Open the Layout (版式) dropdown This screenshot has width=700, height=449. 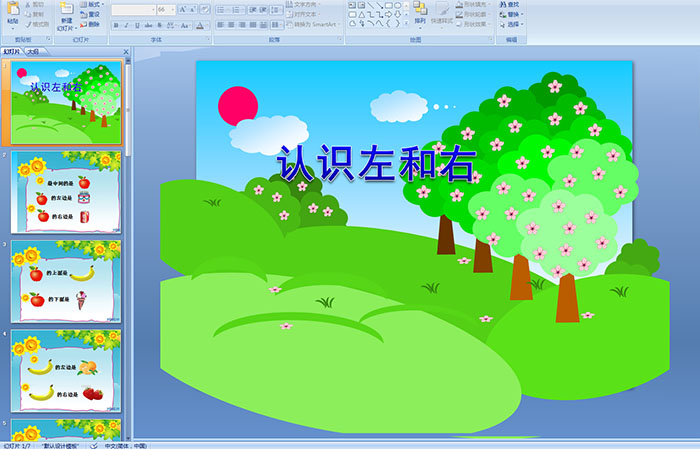[92, 4]
